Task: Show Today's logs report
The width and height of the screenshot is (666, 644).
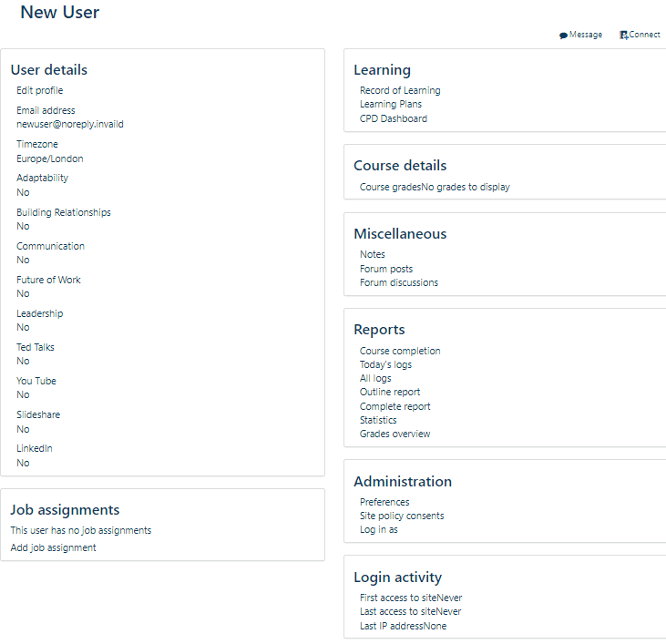Action: [385, 364]
